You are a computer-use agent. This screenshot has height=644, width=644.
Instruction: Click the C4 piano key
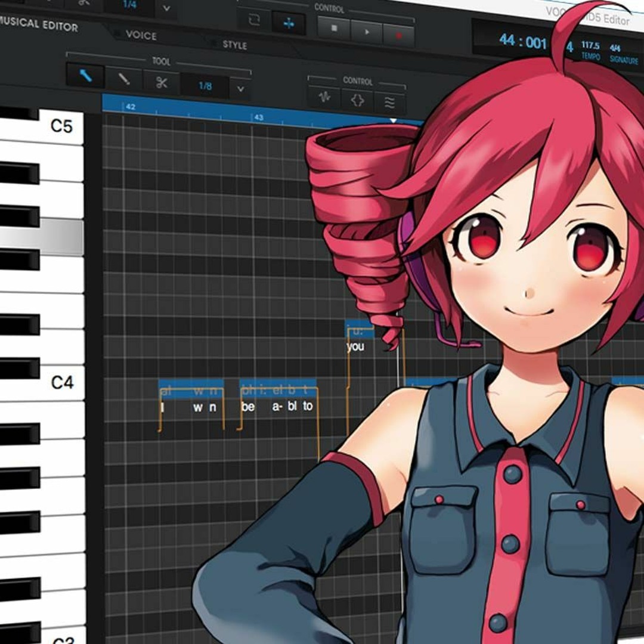61,383
